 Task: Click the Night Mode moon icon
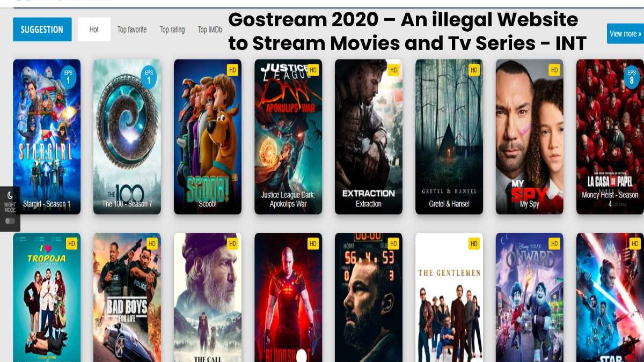tap(10, 196)
